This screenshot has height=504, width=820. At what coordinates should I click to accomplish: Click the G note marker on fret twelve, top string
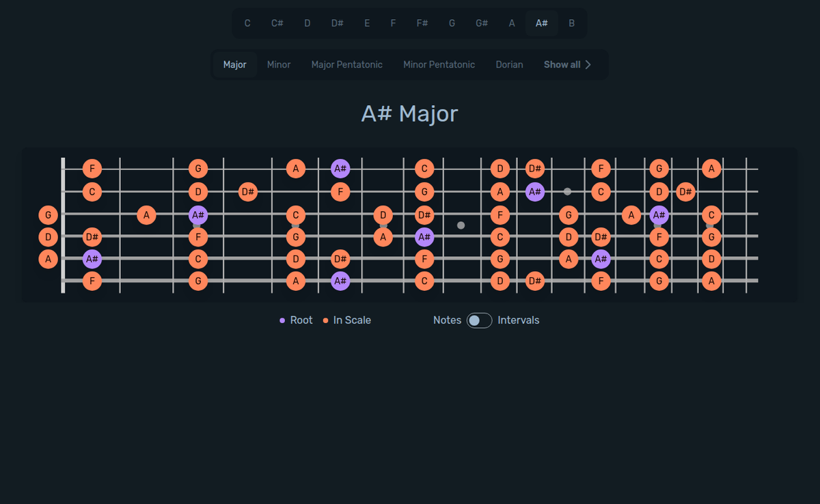pyautogui.click(x=659, y=168)
